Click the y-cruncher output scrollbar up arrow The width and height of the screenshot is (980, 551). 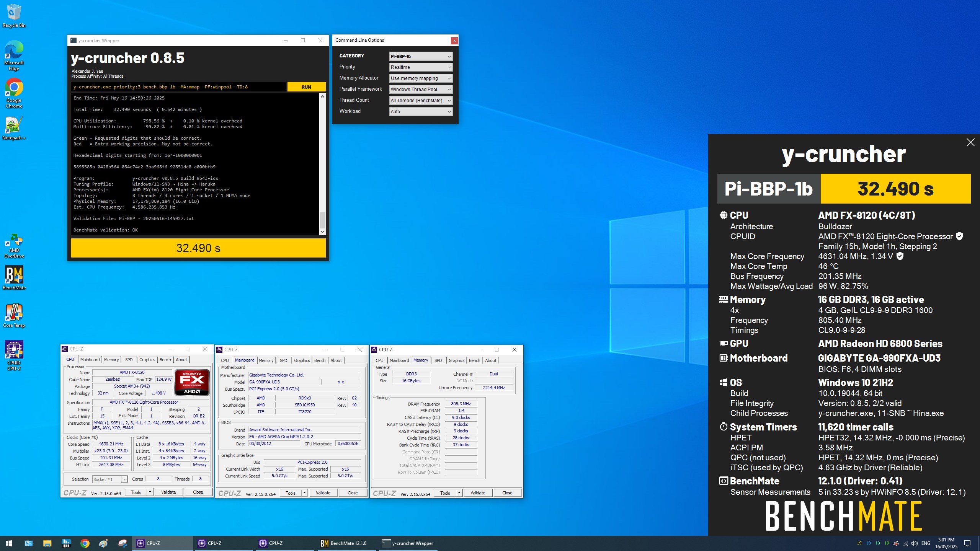click(x=322, y=96)
